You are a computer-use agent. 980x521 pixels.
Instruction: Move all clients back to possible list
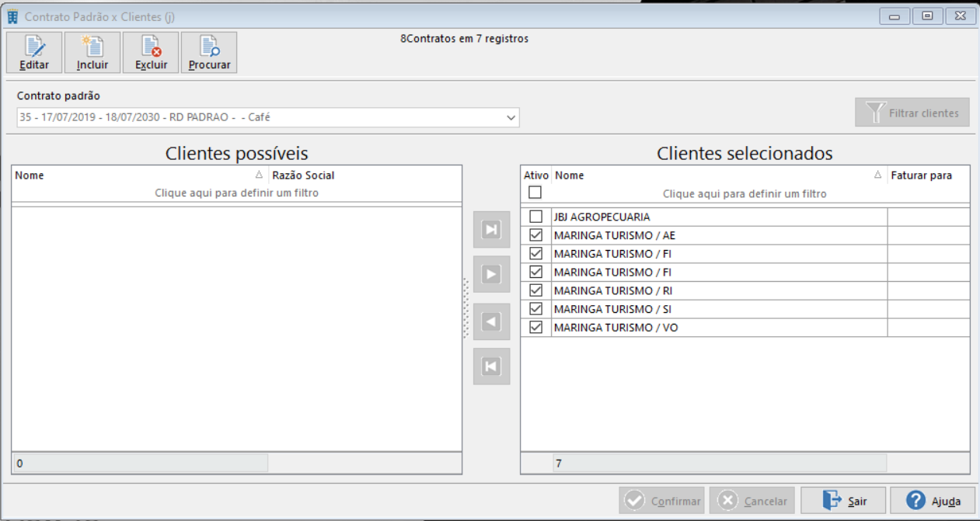(x=491, y=366)
